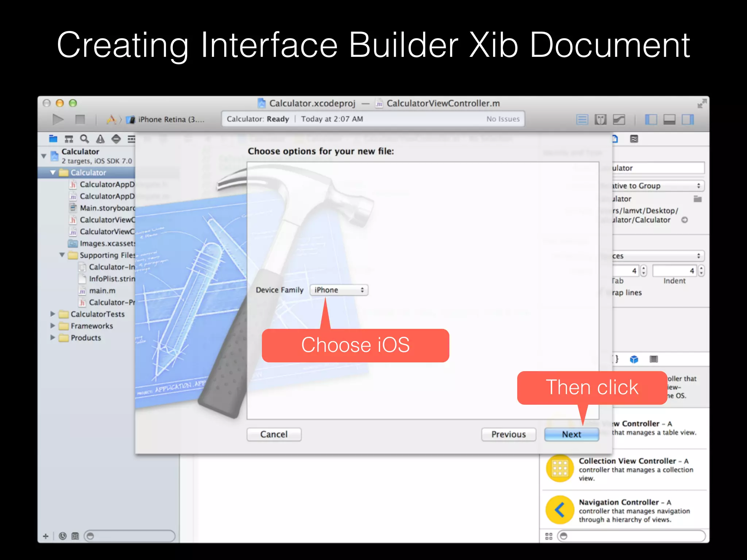Select the Find navigator magnifier icon
The width and height of the screenshot is (747, 560).
(84, 139)
